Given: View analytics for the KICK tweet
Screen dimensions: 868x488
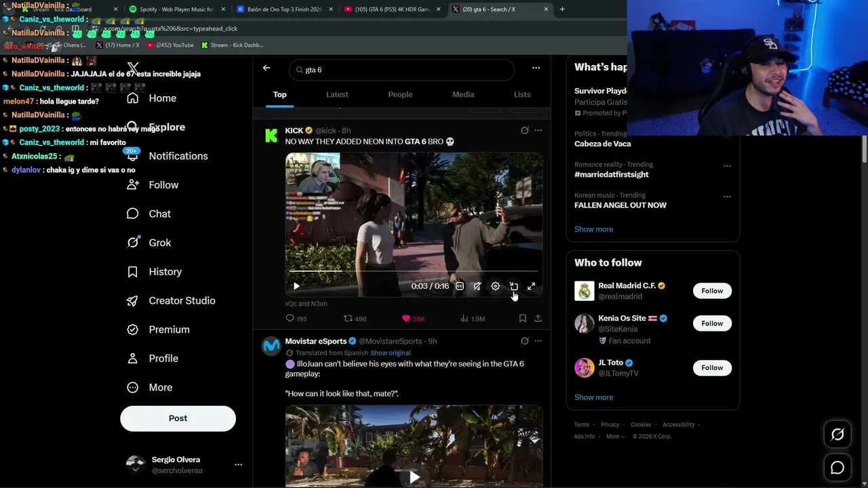Looking at the screenshot, I should [472, 319].
